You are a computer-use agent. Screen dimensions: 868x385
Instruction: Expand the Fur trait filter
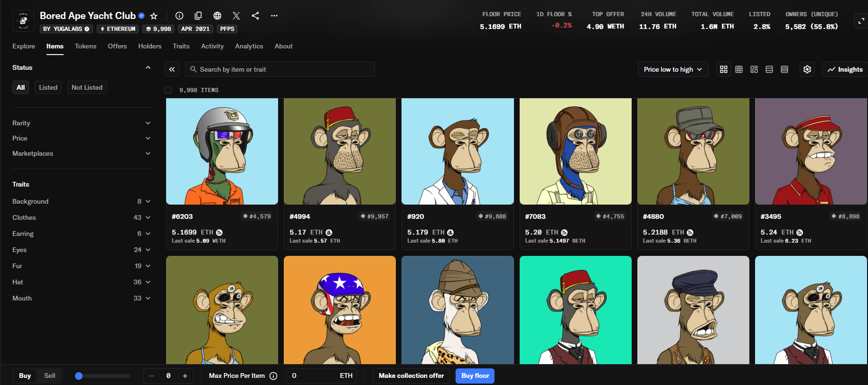pyautogui.click(x=82, y=266)
